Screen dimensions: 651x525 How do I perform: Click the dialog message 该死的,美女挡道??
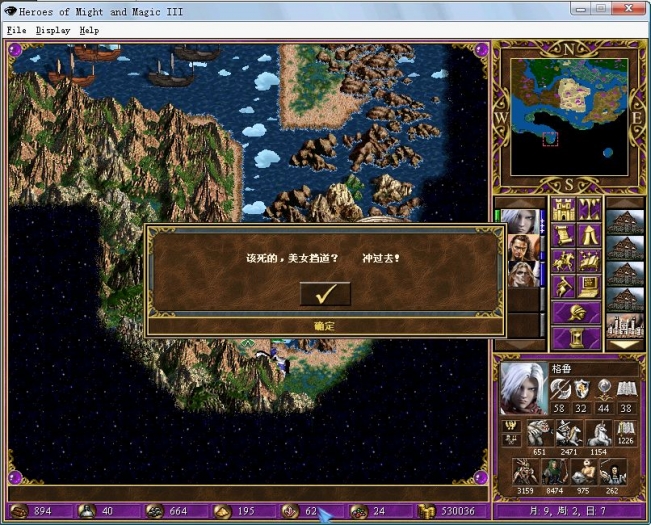pos(292,259)
